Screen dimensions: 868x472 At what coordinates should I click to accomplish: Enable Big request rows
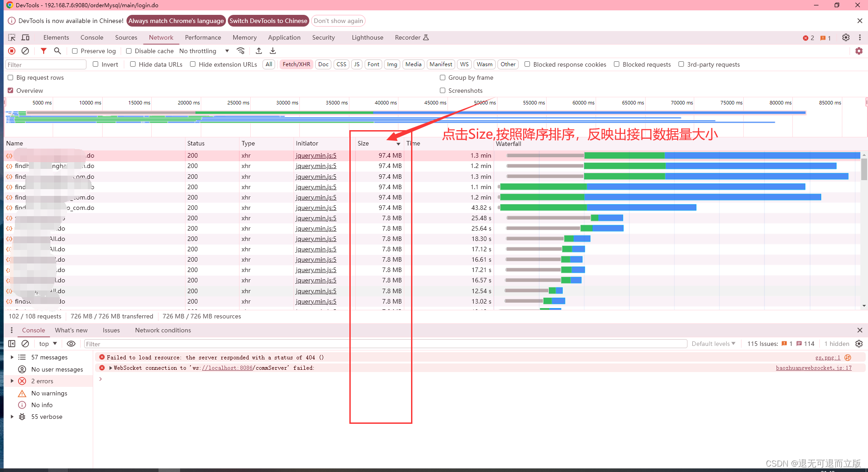tap(10, 77)
